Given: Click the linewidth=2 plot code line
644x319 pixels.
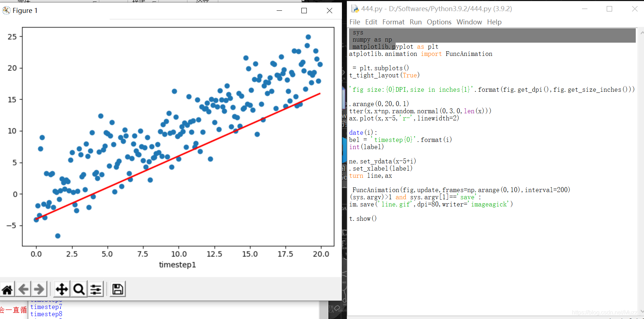Looking at the screenshot, I should (404, 118).
